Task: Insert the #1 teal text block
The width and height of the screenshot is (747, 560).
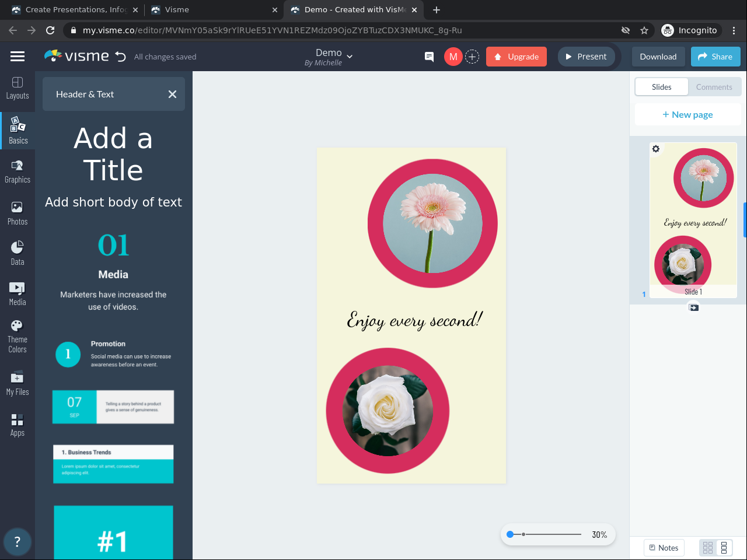Action: pyautogui.click(x=113, y=533)
